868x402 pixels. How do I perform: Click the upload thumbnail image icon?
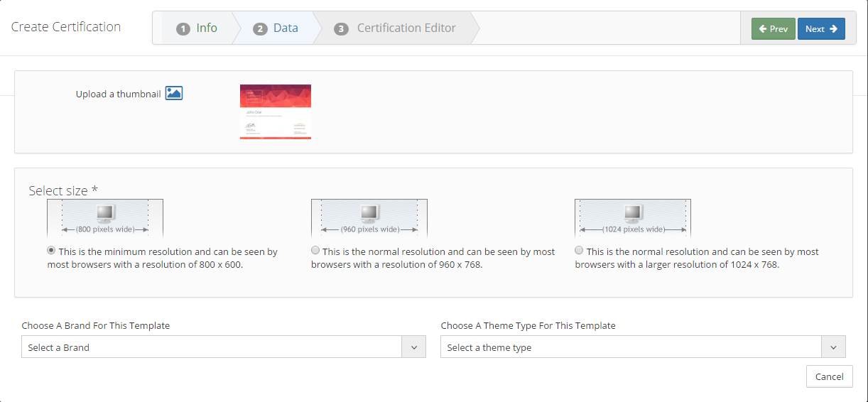(174, 93)
